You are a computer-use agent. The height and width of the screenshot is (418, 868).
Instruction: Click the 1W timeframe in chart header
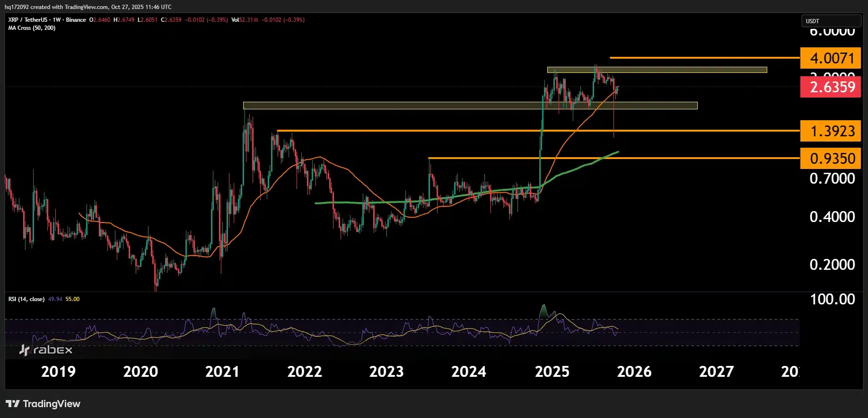pyautogui.click(x=57, y=20)
